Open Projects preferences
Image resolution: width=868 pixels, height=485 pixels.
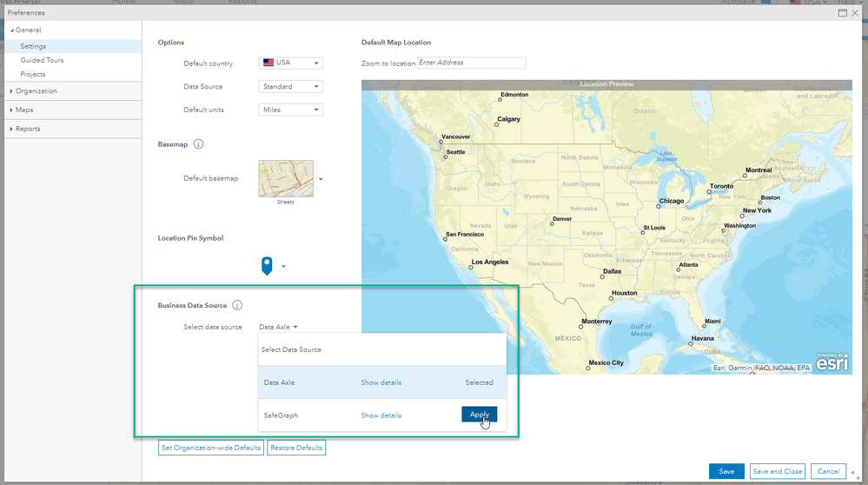(33, 74)
